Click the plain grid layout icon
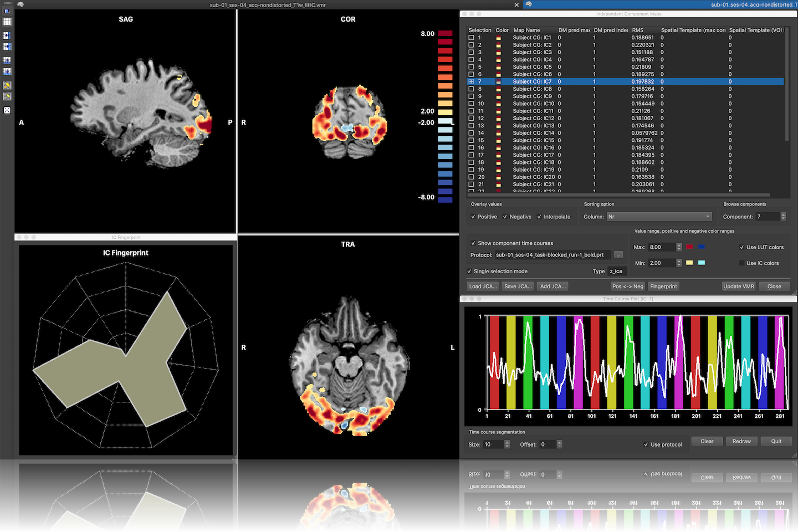Viewport: 798px width, 532px height. [7, 22]
